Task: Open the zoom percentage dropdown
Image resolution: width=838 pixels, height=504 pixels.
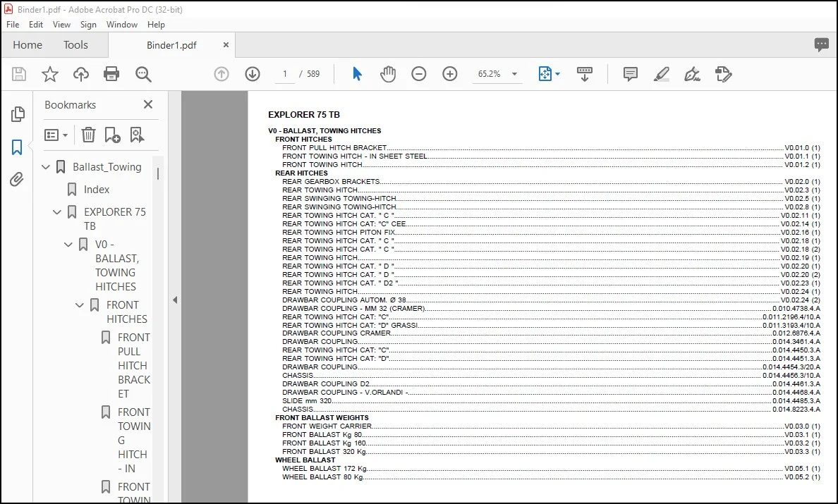Action: coord(515,74)
